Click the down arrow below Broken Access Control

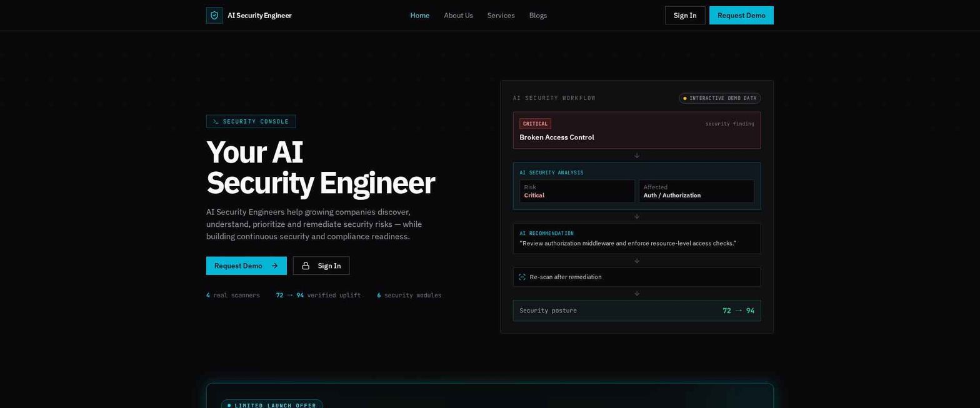pyautogui.click(x=637, y=156)
